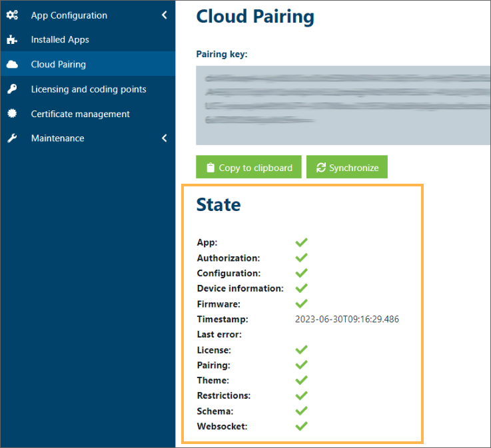491x448 pixels.
Task: Click the Schema status checkmark
Action: (302, 411)
